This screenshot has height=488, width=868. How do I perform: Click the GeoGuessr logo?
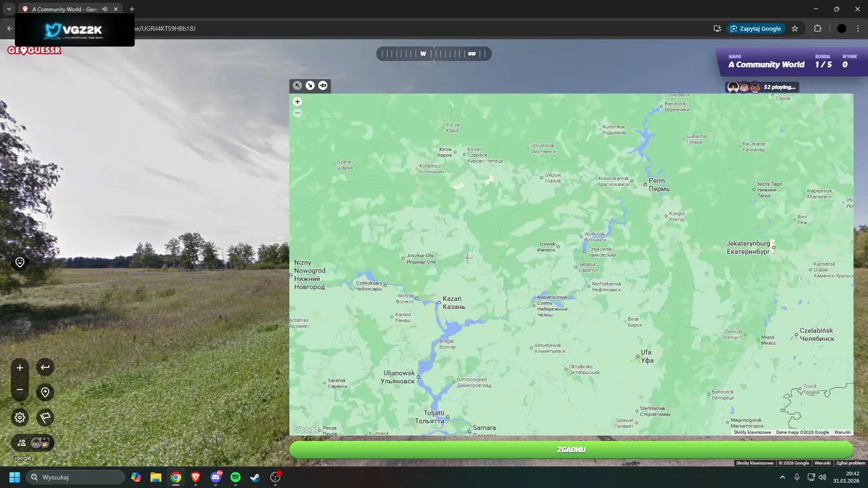point(35,50)
